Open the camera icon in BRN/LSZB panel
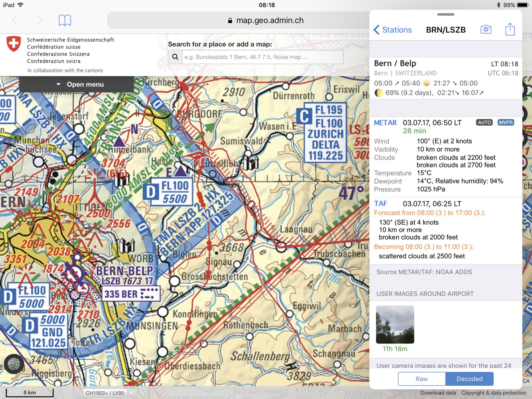This screenshot has height=399, width=532. click(x=486, y=30)
